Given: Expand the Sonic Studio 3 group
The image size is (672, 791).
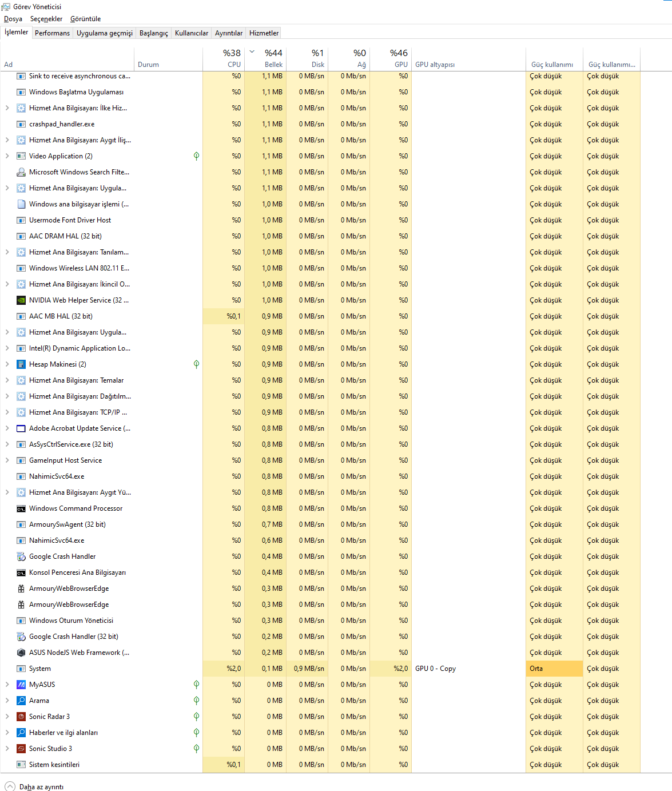Looking at the screenshot, I should coord(7,749).
